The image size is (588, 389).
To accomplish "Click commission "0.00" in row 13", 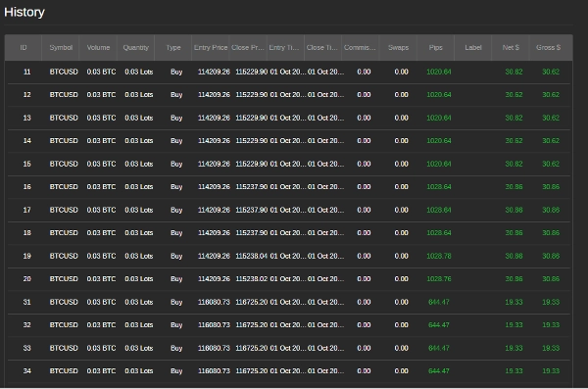I will click(364, 118).
